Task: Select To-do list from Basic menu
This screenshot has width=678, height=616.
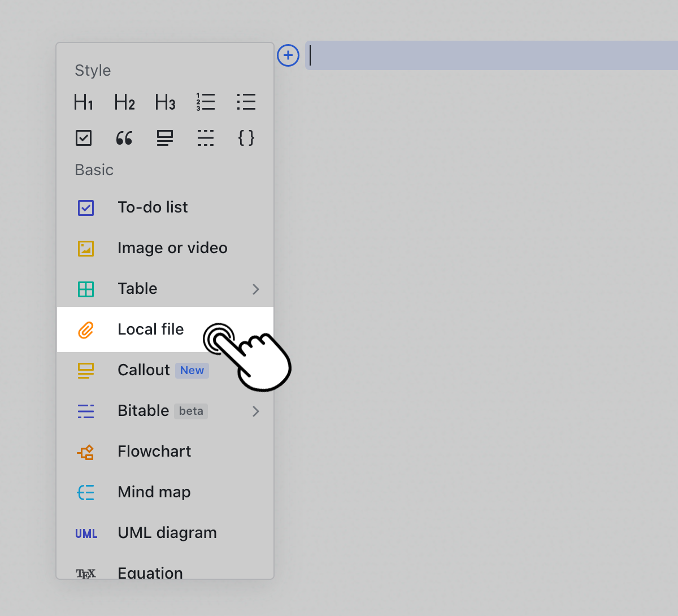Action: tap(153, 207)
